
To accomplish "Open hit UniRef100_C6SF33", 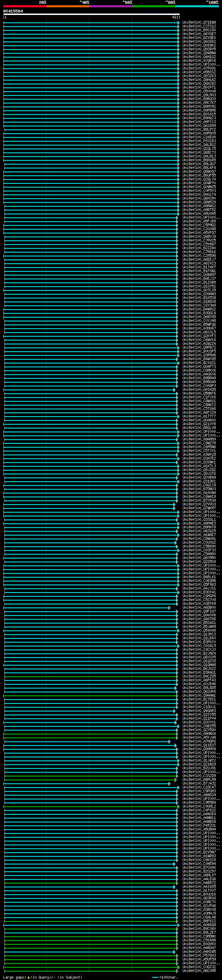I will point(199,550).
